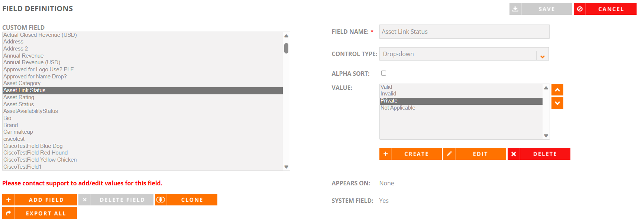Click the Cancel prohibition icon
This screenshot has width=644, height=224.
(580, 9)
